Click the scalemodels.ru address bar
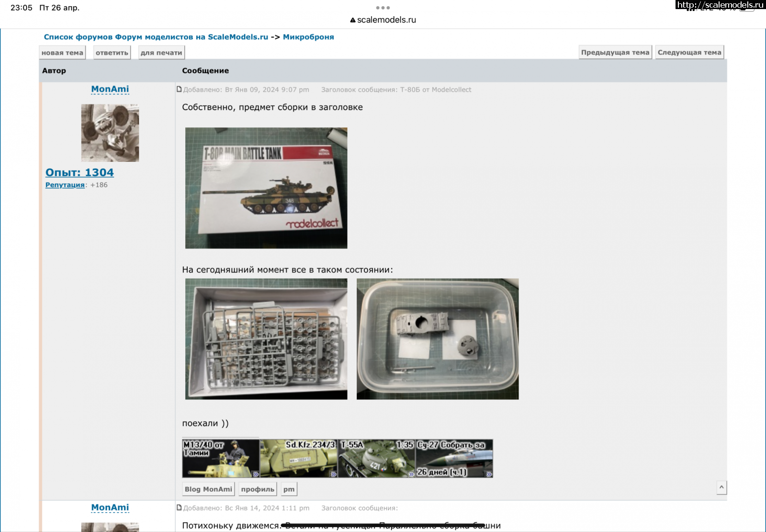This screenshot has height=532, width=766. (x=383, y=20)
